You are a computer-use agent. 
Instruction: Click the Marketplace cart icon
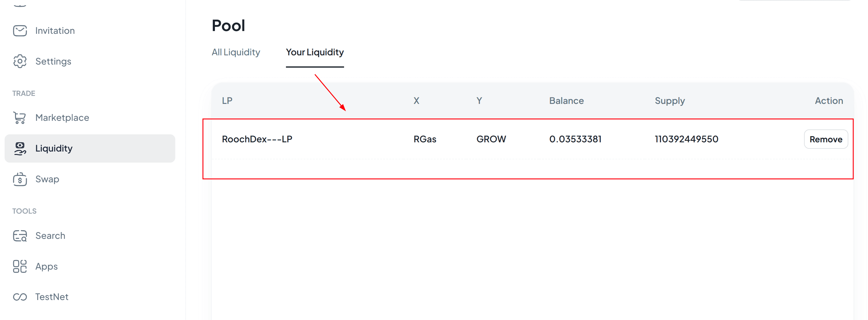20,117
